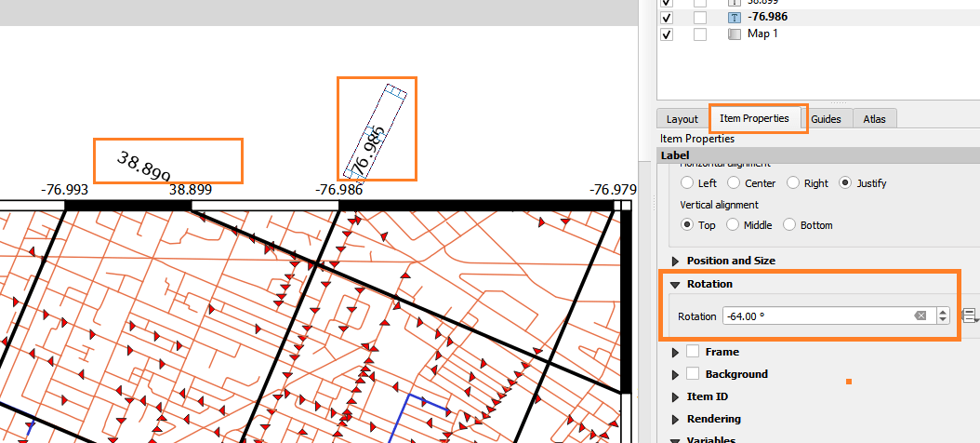Viewport: 980px width, 443px height.
Task: Click the -76.993 grid annotation on map
Action: 64,190
